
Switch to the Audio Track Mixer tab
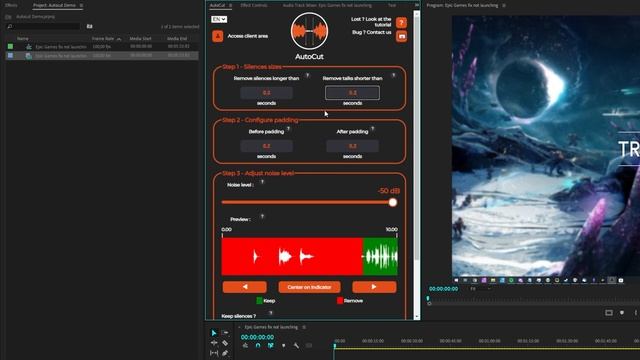pyautogui.click(x=327, y=5)
